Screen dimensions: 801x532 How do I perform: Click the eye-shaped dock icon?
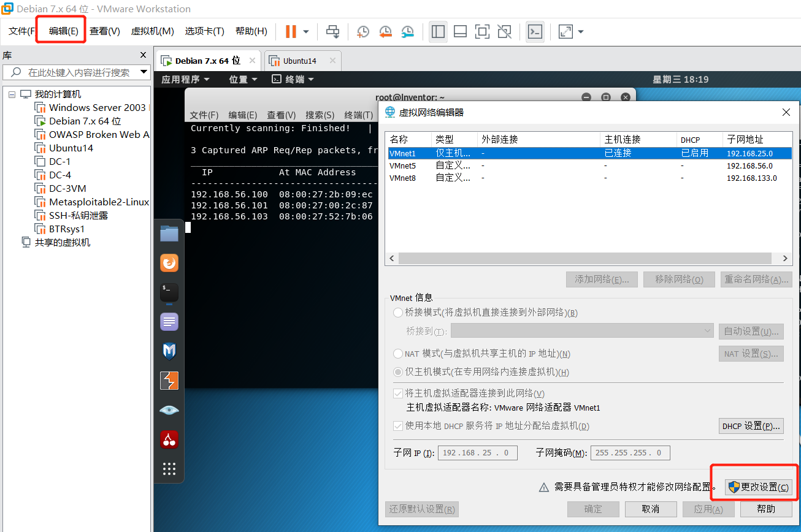pyautogui.click(x=169, y=410)
